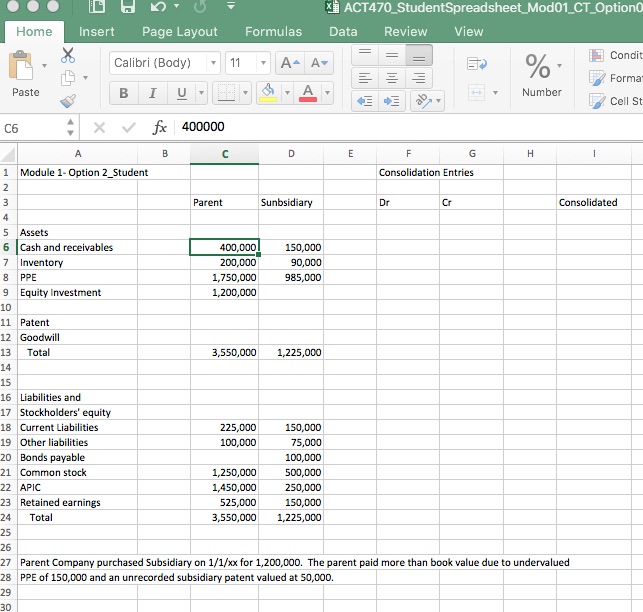Open Format as Table icon

click(596, 78)
